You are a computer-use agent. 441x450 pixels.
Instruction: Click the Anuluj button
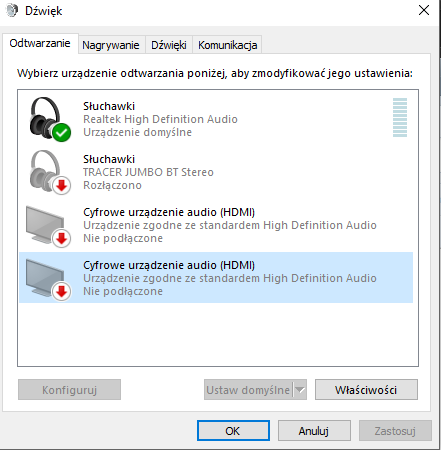(x=314, y=431)
